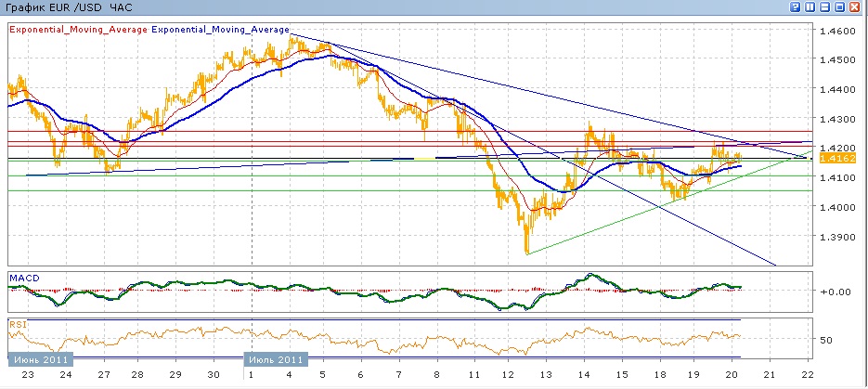Click the RSI 50 axis value

pyautogui.click(x=826, y=340)
